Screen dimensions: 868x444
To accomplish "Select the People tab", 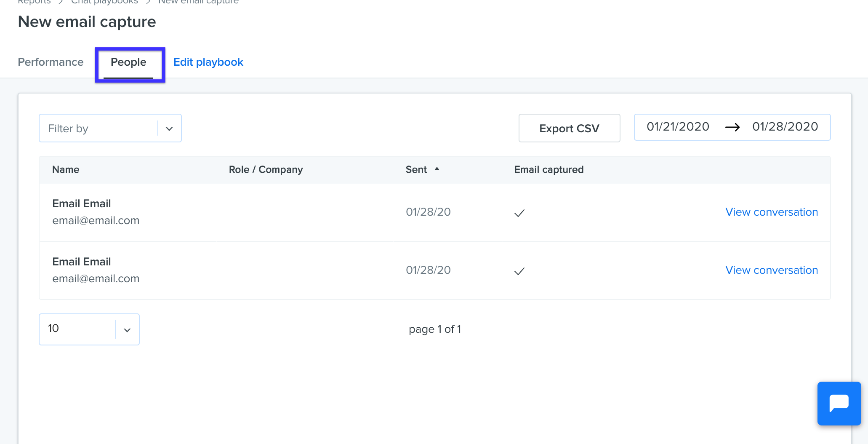I will [128, 62].
